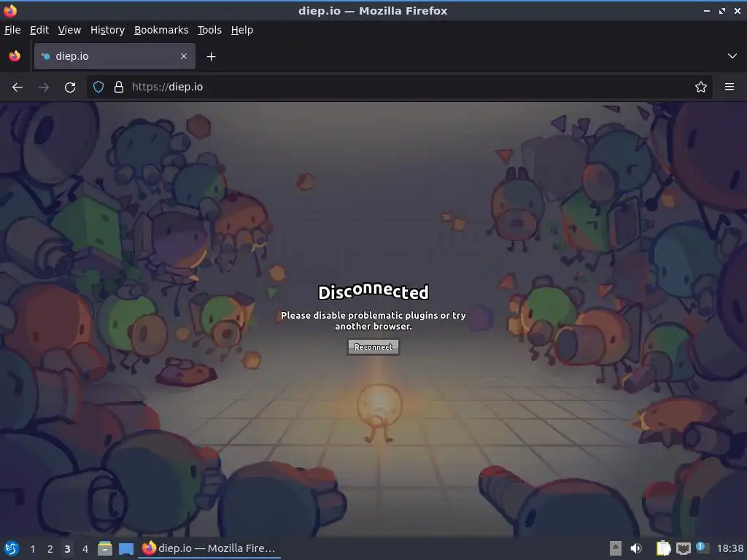Image resolution: width=747 pixels, height=560 pixels.
Task: Click the removable media eject tray icon
Action: (x=616, y=548)
